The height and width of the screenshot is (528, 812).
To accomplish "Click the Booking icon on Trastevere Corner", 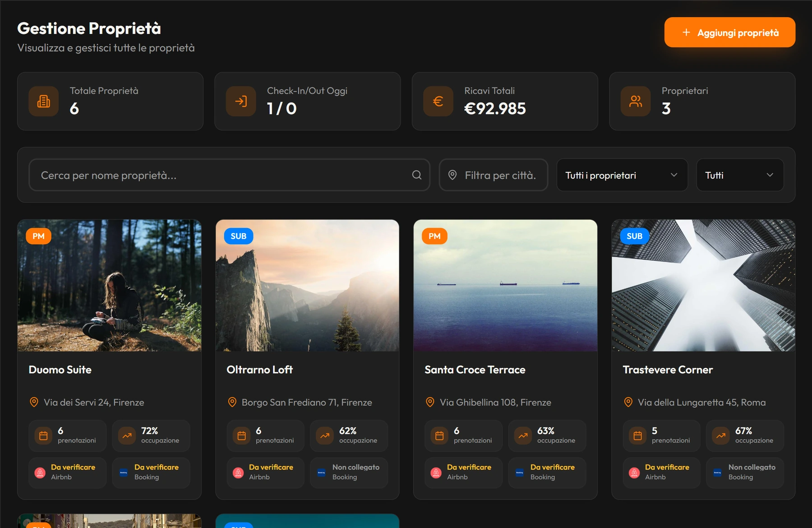I will point(718,472).
